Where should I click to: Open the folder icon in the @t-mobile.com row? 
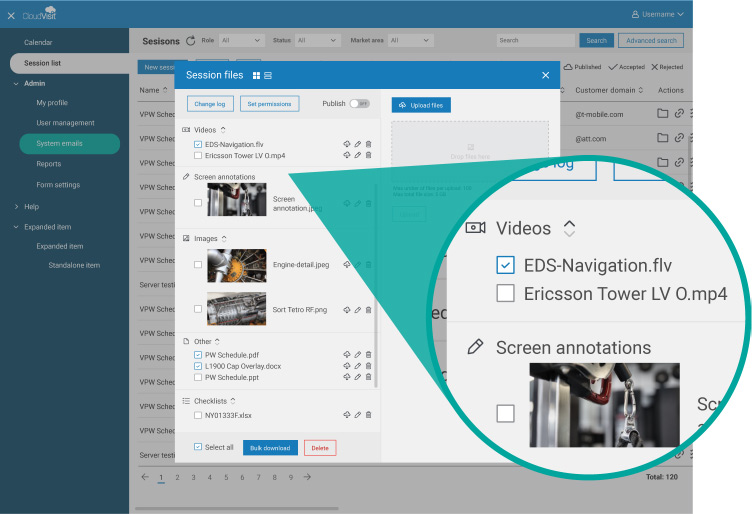tap(662, 114)
